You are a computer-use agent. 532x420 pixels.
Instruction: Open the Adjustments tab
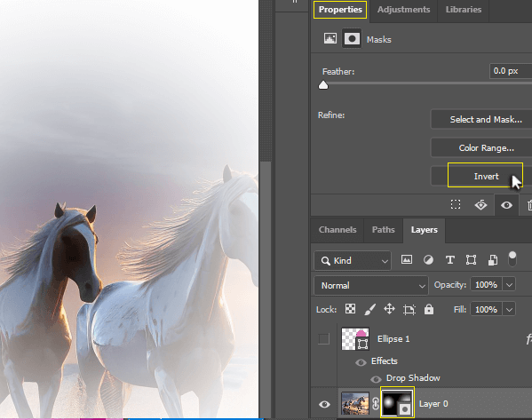pyautogui.click(x=403, y=10)
